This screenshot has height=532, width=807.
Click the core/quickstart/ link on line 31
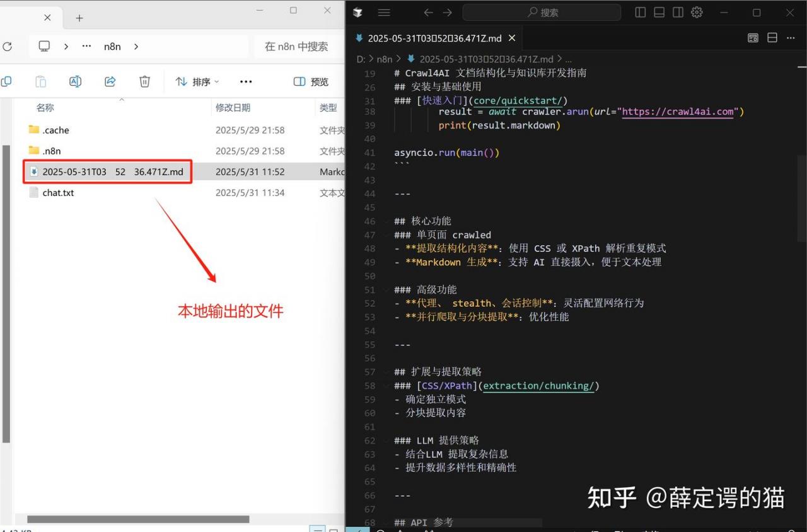point(518,100)
